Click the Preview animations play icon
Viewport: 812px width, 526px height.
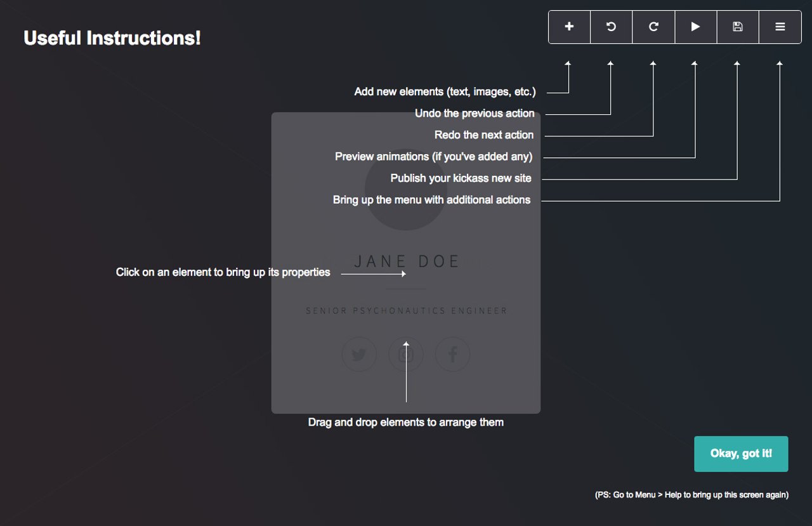tap(695, 27)
